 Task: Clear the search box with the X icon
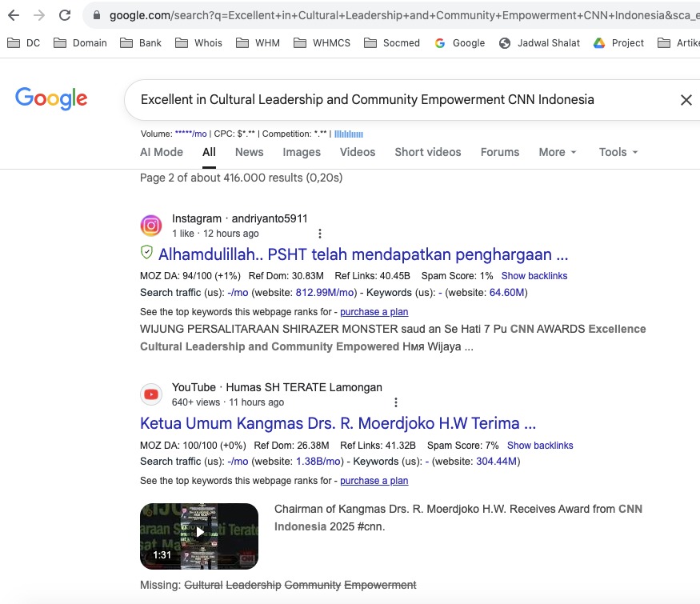686,100
